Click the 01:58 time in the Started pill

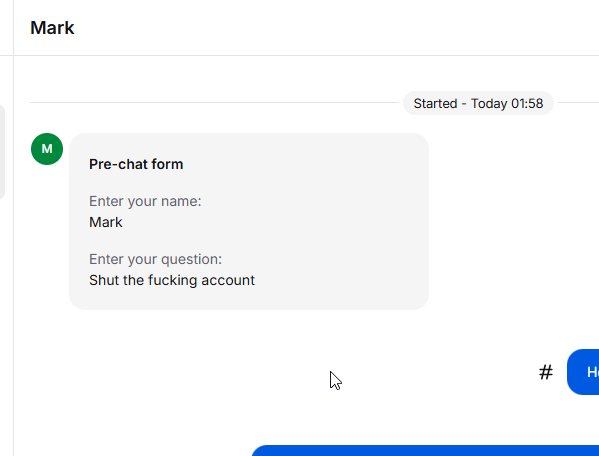[x=527, y=103]
